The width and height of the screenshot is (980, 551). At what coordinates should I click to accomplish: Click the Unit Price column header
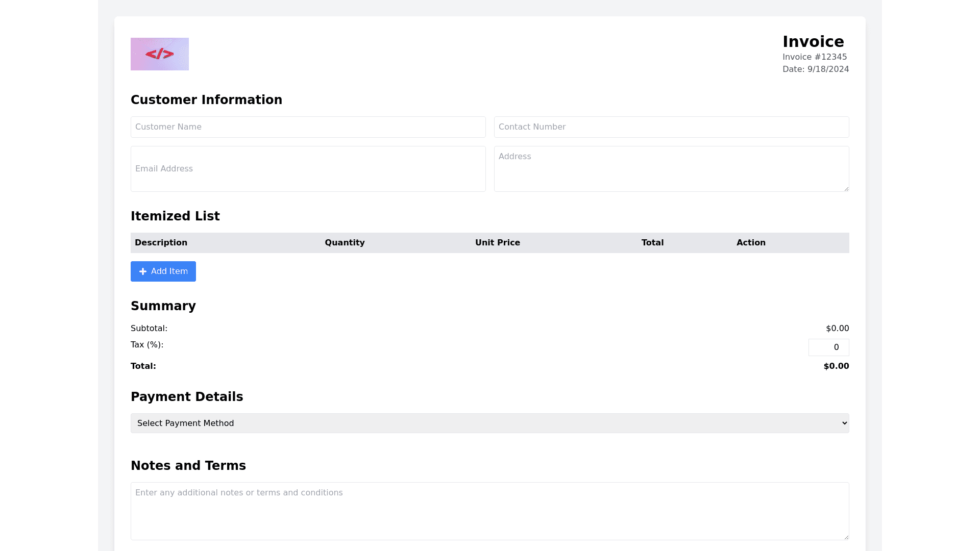[497, 242]
